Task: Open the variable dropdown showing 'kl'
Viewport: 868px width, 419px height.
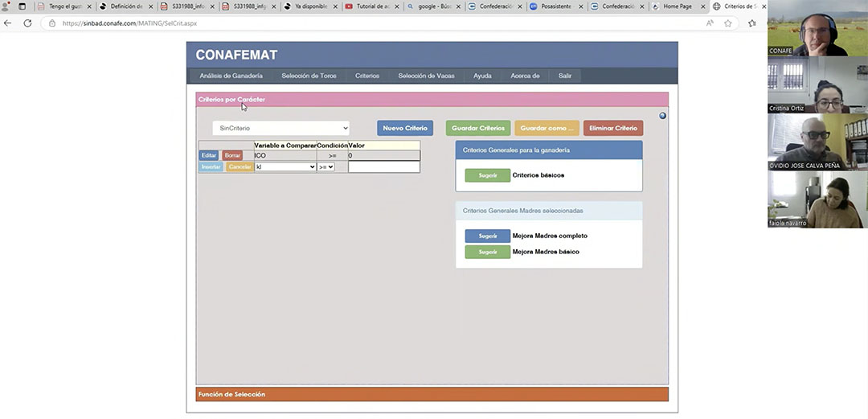Action: coord(285,166)
